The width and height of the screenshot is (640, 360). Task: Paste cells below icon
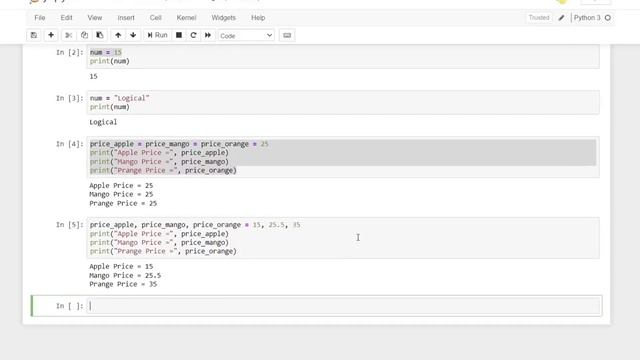click(100, 35)
